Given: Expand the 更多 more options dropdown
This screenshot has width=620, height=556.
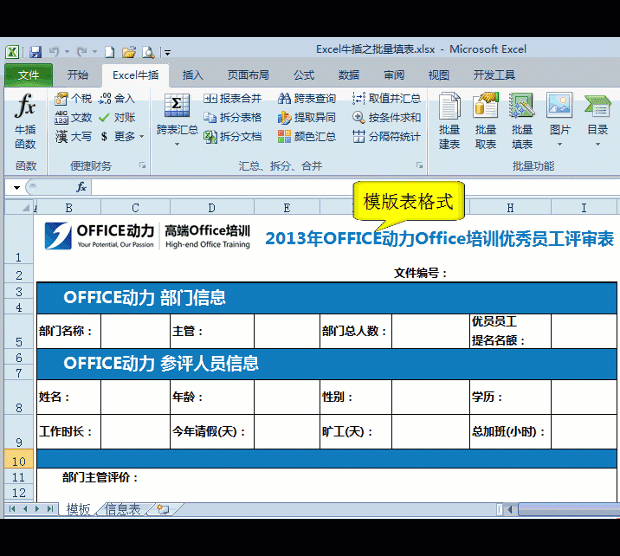Looking at the screenshot, I should click(x=142, y=137).
